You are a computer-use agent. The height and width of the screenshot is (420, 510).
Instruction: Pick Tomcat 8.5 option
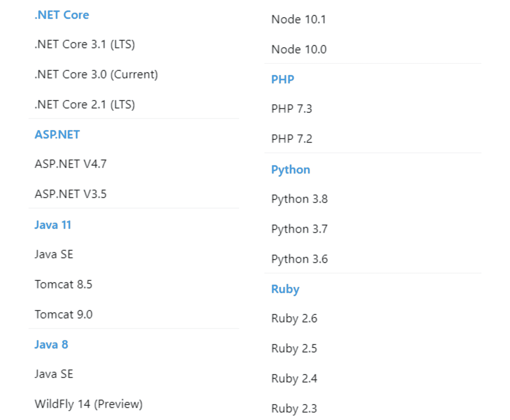63,284
